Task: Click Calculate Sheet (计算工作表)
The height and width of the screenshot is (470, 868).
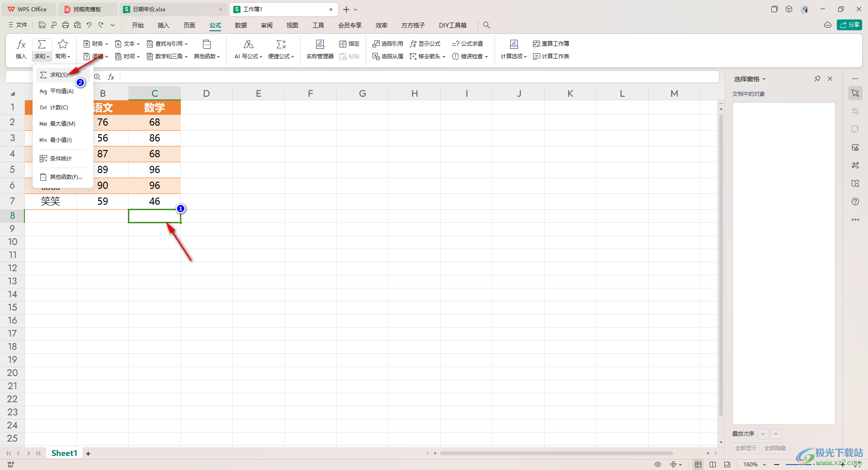Action: [551, 56]
